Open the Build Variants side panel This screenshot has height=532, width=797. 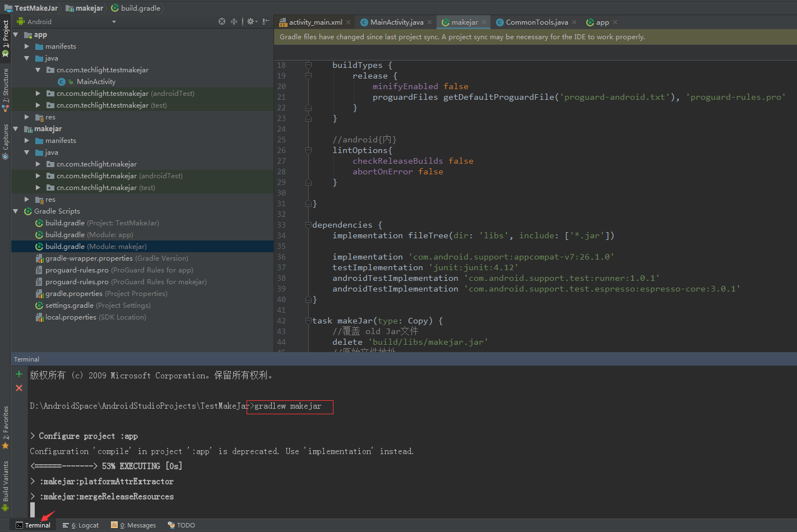[x=6, y=485]
